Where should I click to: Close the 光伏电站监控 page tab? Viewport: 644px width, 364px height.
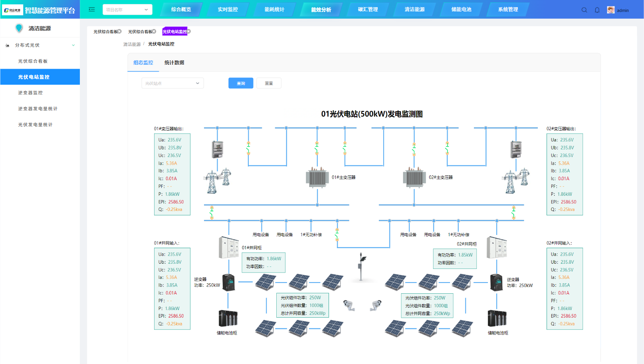point(189,31)
